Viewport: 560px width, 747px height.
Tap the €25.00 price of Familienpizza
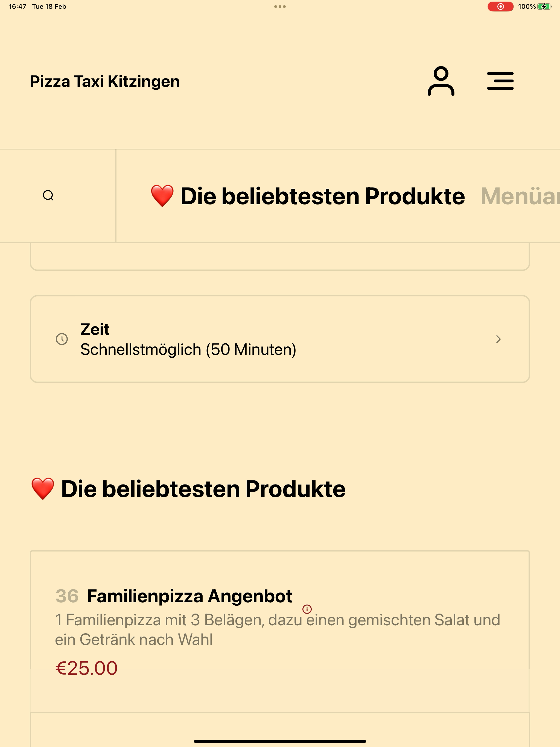coord(86,668)
